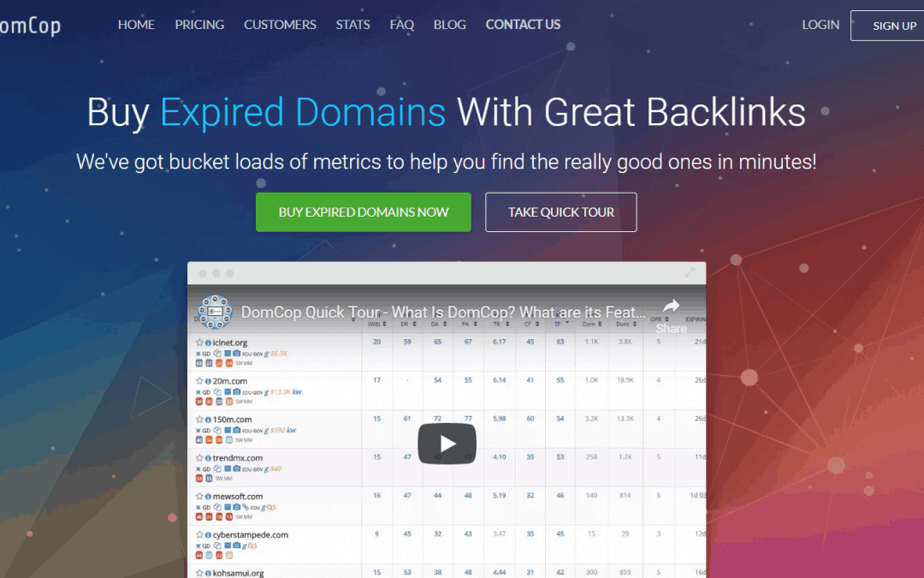Click the info icon next to cyberstampede.com
The image size is (924, 578).
pyautogui.click(x=208, y=535)
